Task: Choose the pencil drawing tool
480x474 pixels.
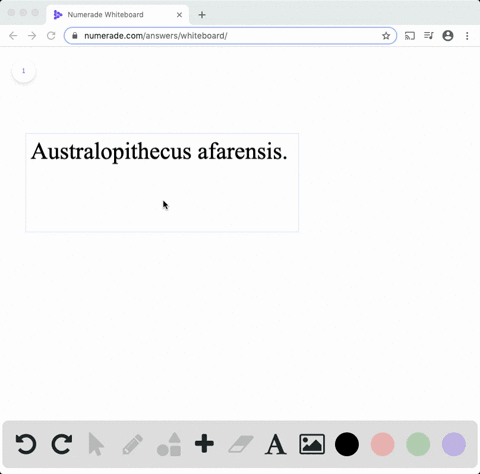Action: point(132,444)
